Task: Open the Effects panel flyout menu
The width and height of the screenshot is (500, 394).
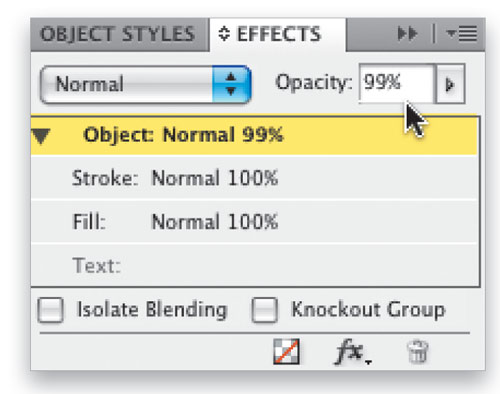Action: tap(462, 34)
